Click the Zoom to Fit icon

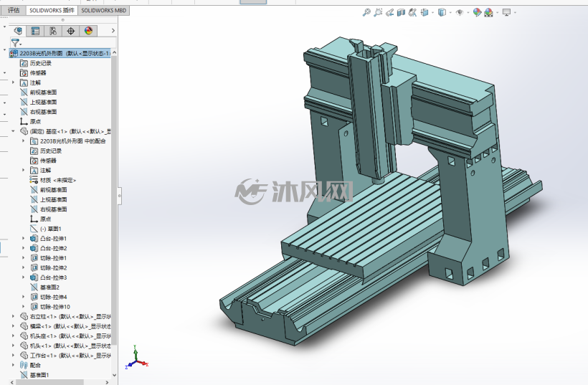366,12
